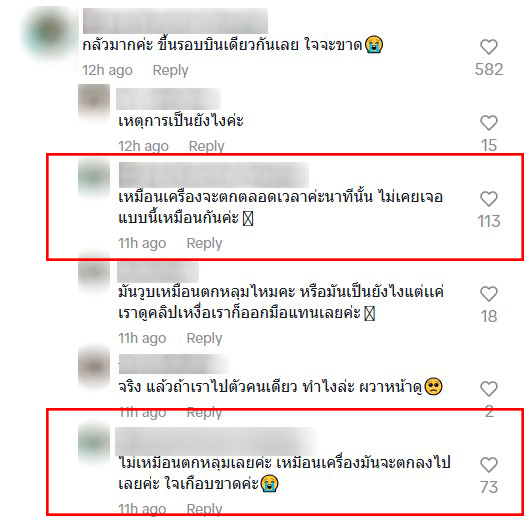This screenshot has width=529, height=523.
Task: Open avatar beside 'เหตุการเป็นยังไงค่ะ' reply
Action: point(94,100)
